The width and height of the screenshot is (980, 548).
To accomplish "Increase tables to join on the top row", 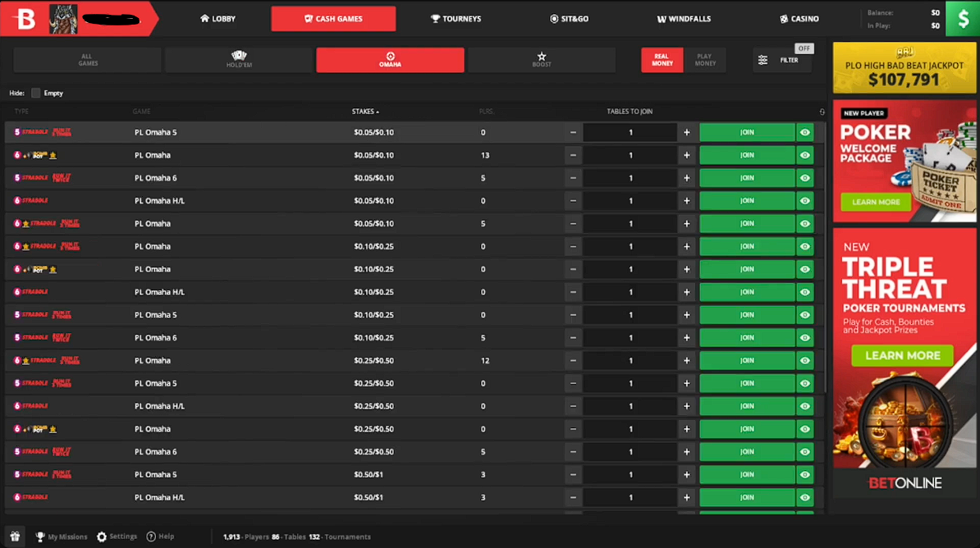I will (x=686, y=132).
